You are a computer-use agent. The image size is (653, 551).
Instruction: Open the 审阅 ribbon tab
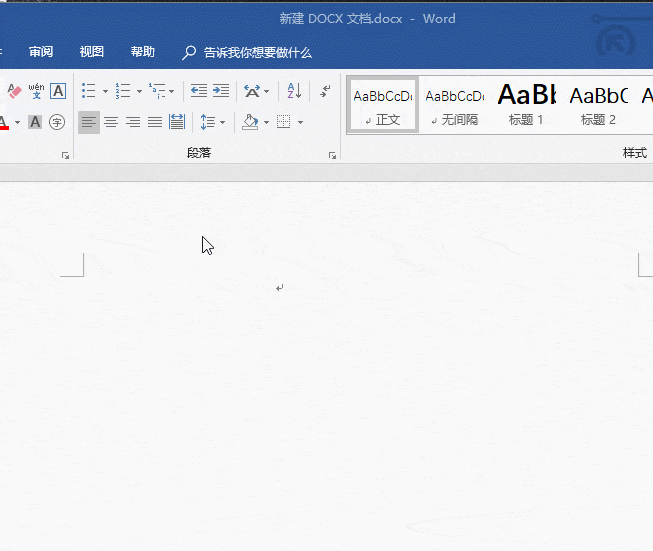(41, 52)
